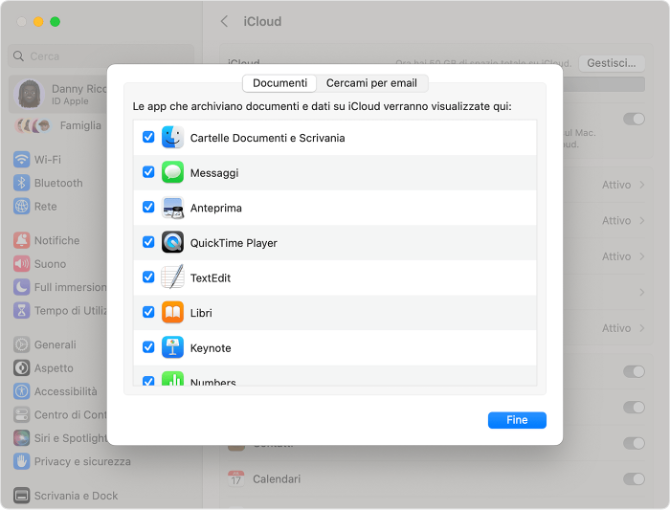Click the Keynote app icon

[173, 348]
